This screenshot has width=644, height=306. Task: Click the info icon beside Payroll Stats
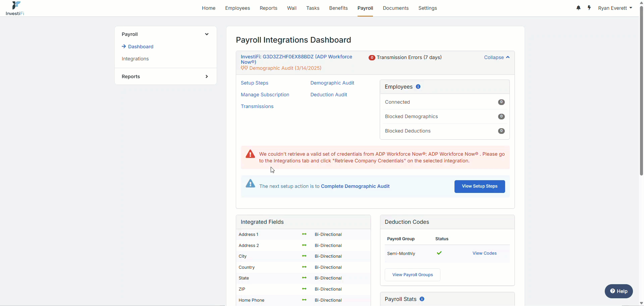(422, 299)
